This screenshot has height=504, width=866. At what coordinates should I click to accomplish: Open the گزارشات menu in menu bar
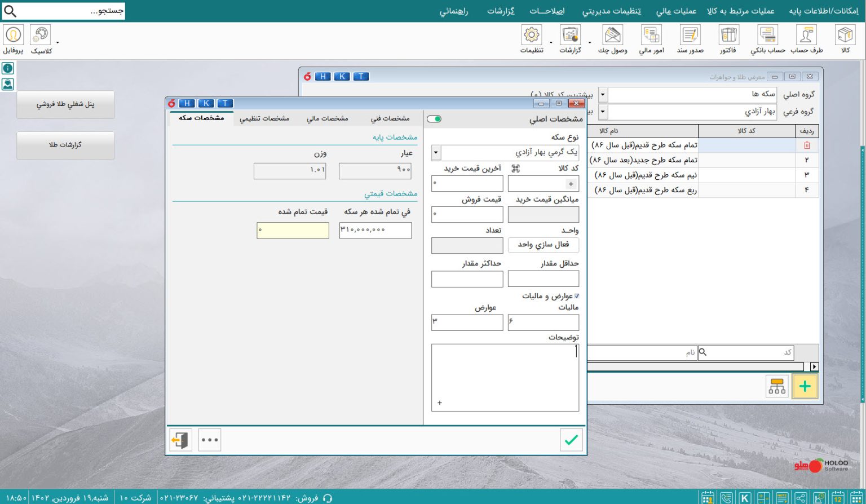click(501, 11)
